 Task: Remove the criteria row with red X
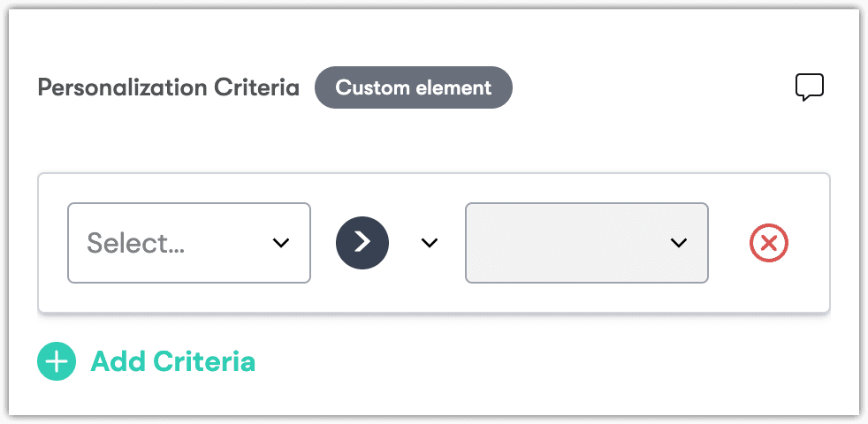[769, 243]
